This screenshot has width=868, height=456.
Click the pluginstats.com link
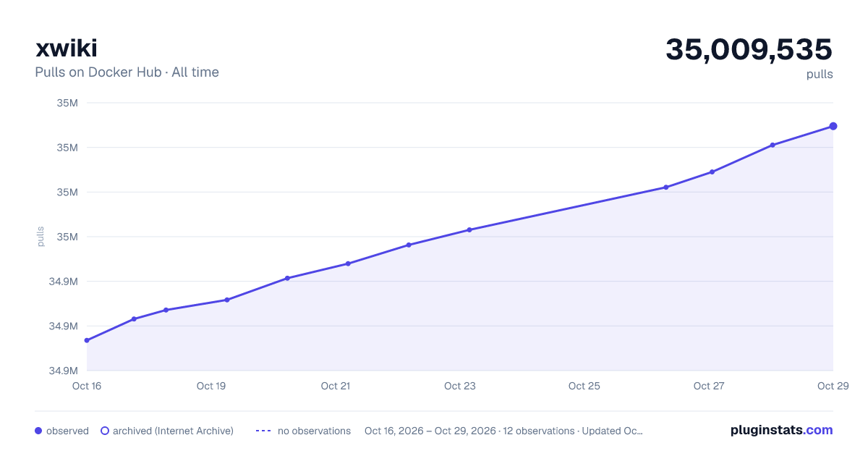pos(781,430)
